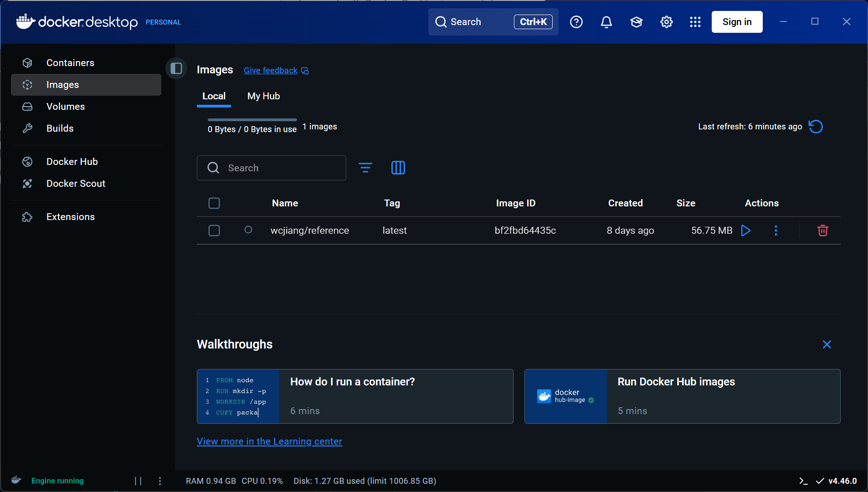Focus the images Search field
This screenshot has height=492, width=868.
click(272, 168)
